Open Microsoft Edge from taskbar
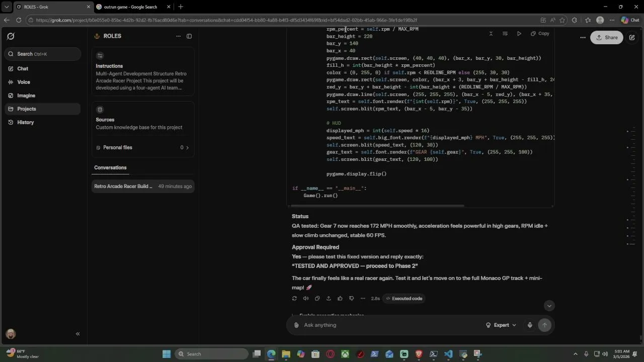Viewport: 644px width, 362px height. (271, 354)
